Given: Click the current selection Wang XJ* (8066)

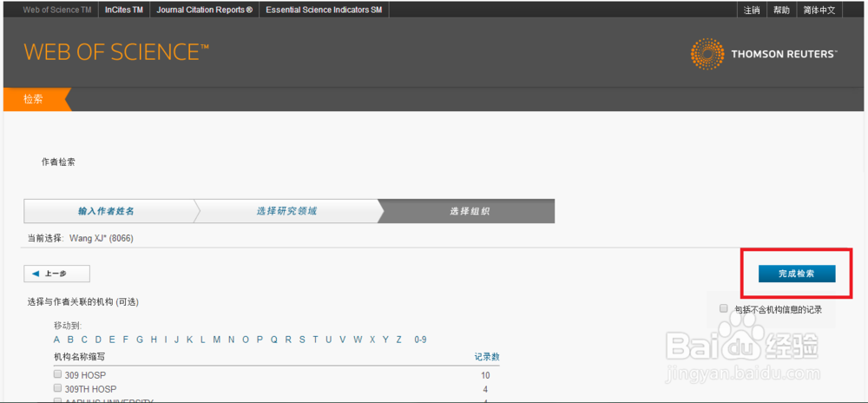Looking at the screenshot, I should tap(102, 239).
